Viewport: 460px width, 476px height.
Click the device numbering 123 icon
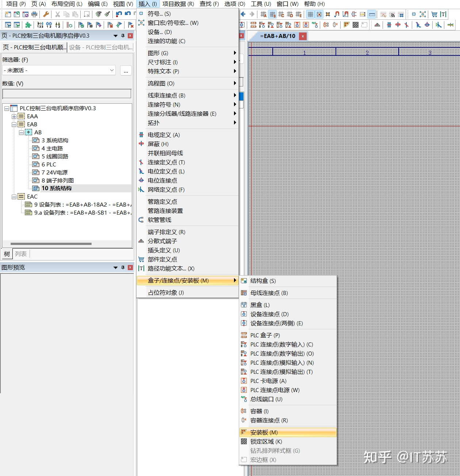point(39,25)
